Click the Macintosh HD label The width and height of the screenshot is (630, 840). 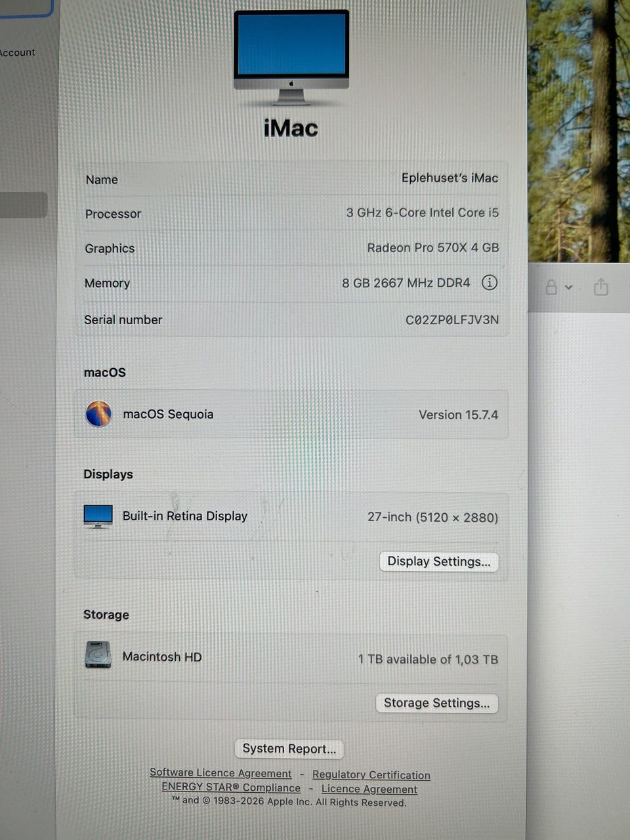click(x=162, y=657)
